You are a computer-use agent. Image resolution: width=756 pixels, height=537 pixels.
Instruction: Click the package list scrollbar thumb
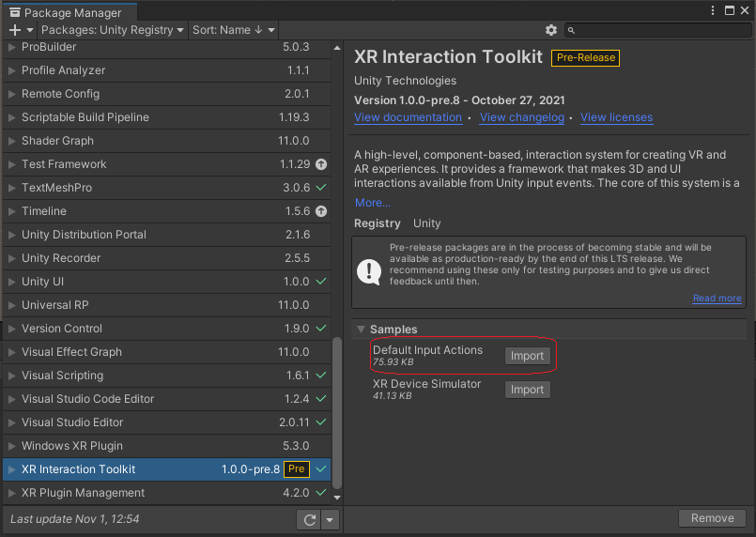(337, 413)
